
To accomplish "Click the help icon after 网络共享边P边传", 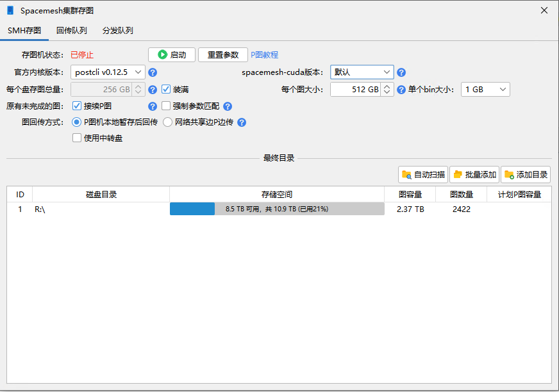I will pos(242,122).
